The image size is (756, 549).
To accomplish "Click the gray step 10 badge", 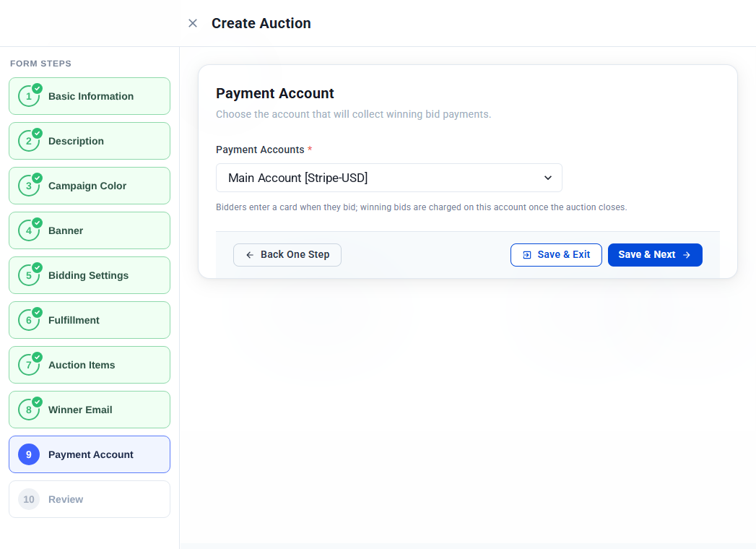I will 29,499.
